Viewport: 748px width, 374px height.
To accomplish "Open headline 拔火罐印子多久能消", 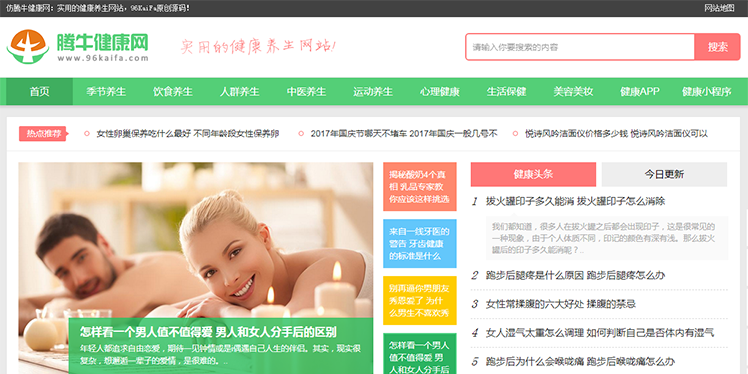I will click(x=575, y=201).
